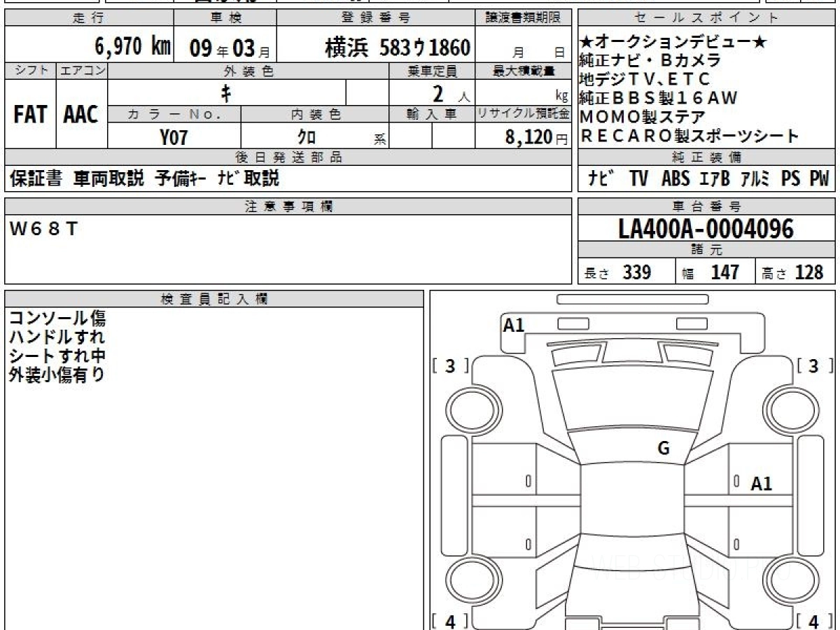Select the FAT shift value
Viewport: 840px width, 630px height.
30,115
